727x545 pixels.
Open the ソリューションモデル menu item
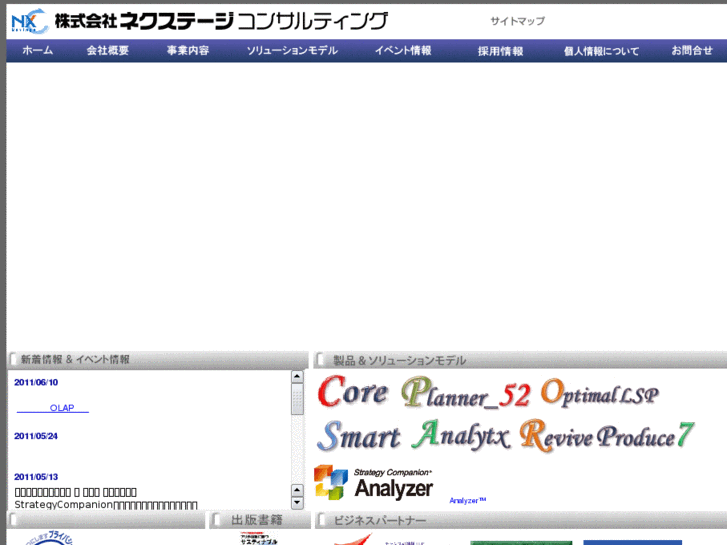pyautogui.click(x=292, y=51)
